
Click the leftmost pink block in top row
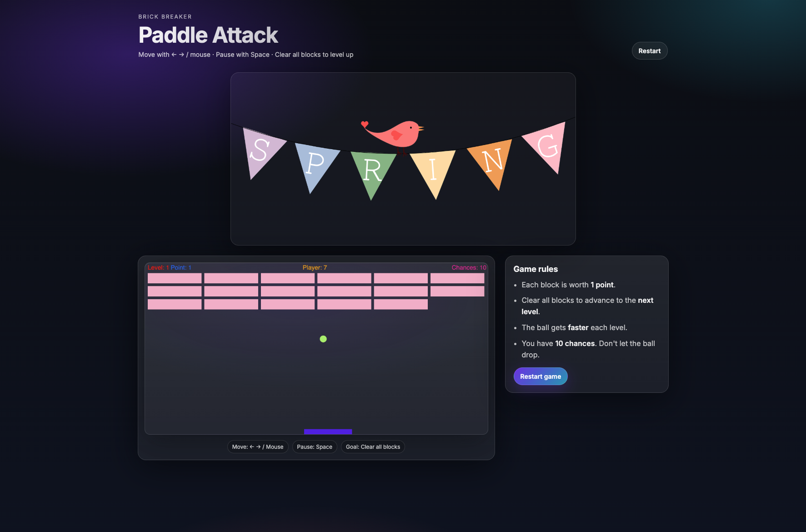(x=175, y=278)
